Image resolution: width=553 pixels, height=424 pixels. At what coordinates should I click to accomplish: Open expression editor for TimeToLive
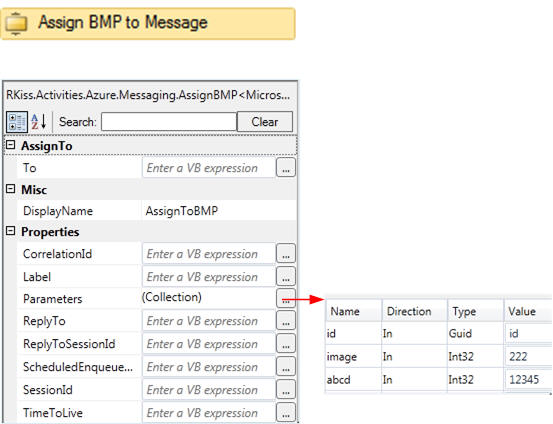286,412
